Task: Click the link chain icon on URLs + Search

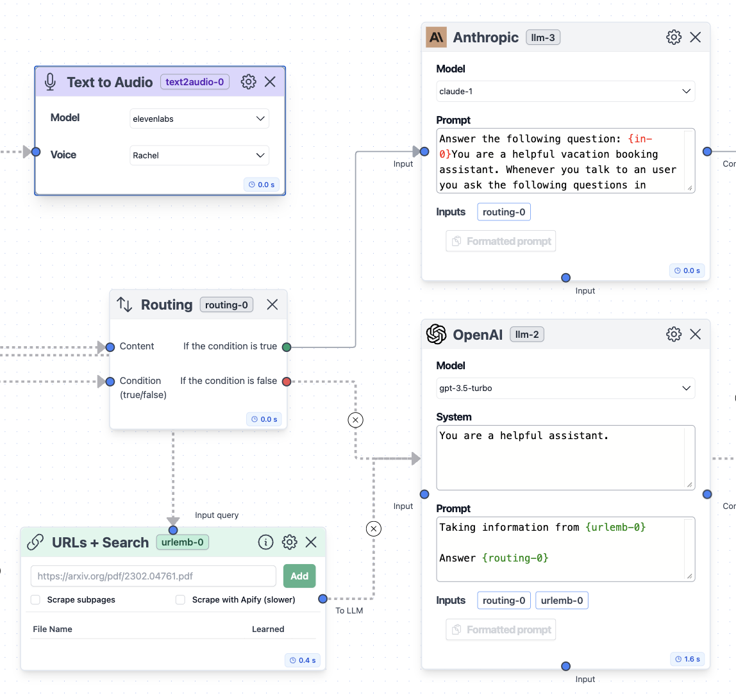Action: 35,542
